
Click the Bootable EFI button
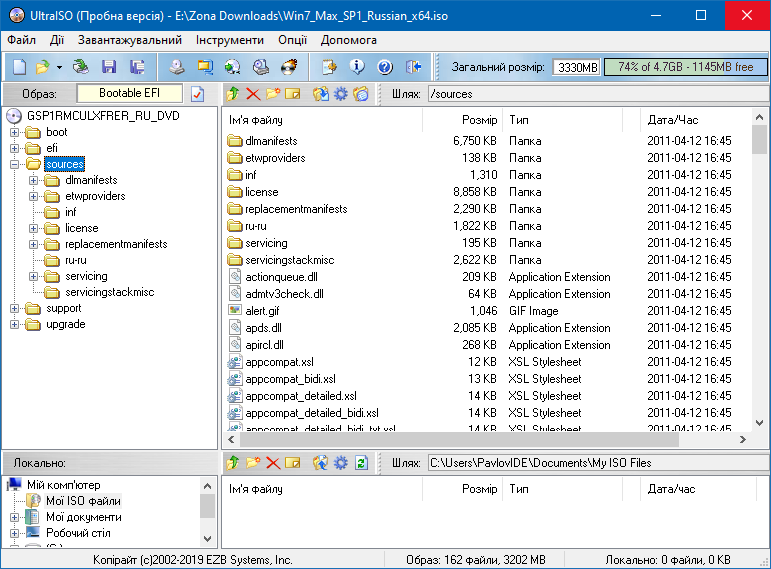click(x=129, y=93)
